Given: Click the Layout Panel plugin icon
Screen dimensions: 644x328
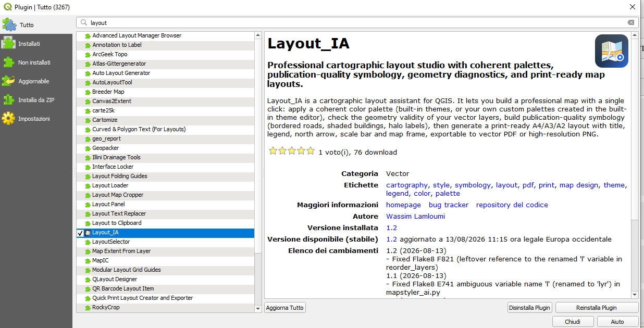Looking at the screenshot, I should tap(88, 205).
